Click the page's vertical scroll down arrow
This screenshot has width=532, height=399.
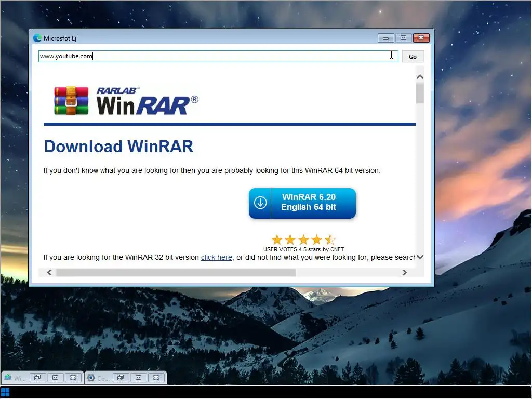(x=420, y=257)
